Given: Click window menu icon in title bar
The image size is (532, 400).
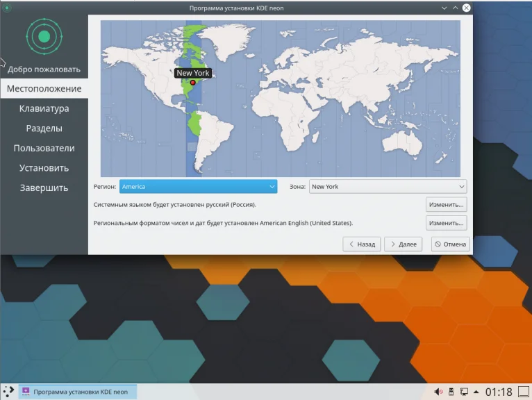Looking at the screenshot, I should [7, 8].
